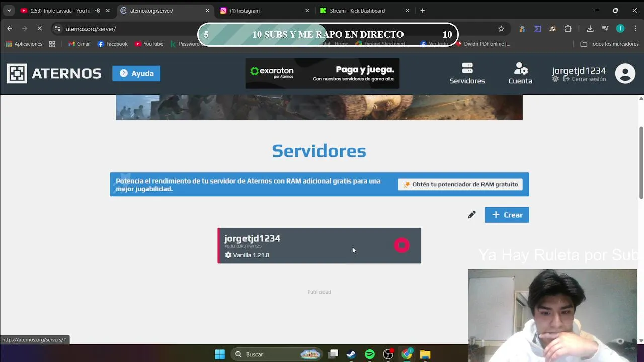Bookmark this page with the star icon

coord(501,29)
